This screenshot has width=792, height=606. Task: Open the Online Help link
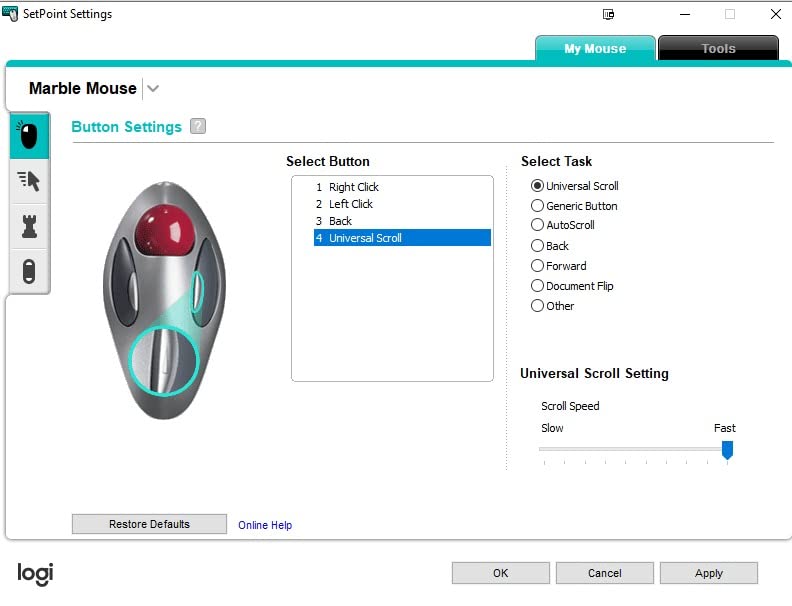[x=265, y=525]
